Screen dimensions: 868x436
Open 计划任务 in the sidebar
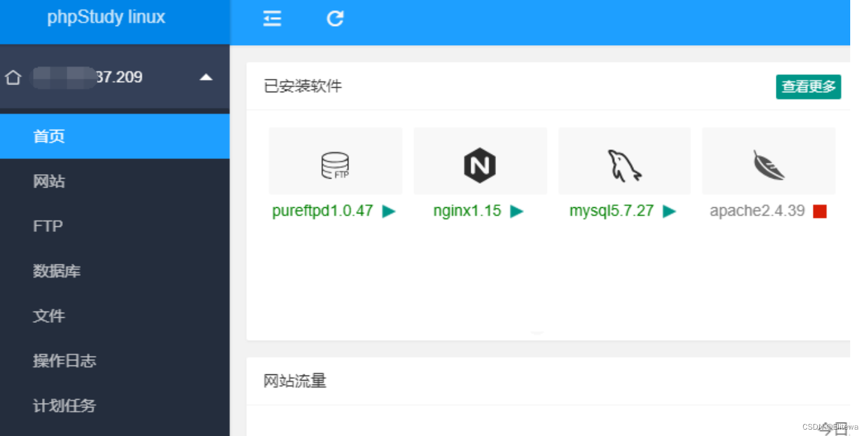(64, 405)
